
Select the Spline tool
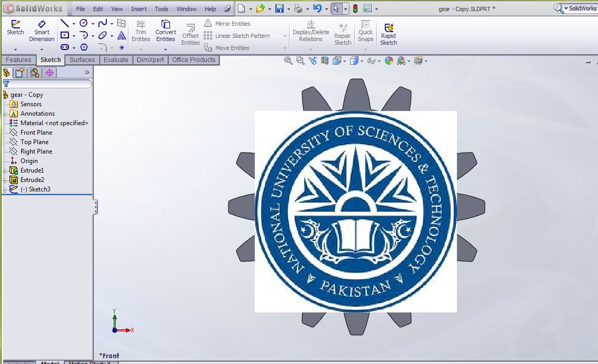(x=103, y=23)
